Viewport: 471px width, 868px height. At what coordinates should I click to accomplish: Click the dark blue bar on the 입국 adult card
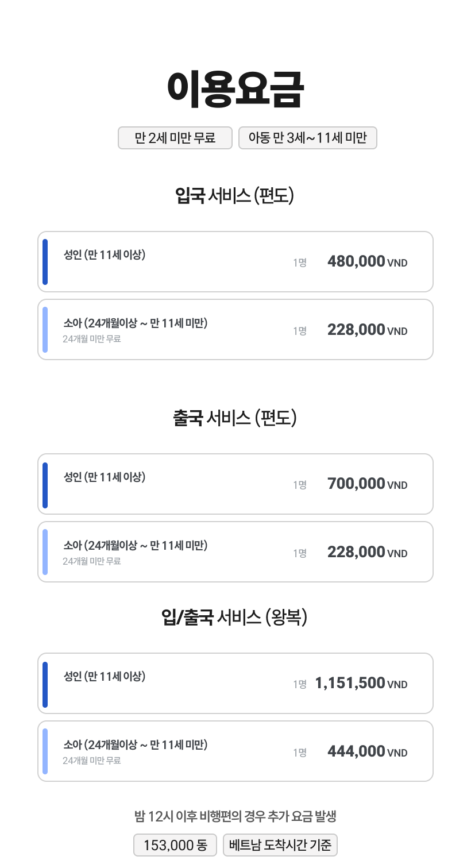click(x=45, y=262)
